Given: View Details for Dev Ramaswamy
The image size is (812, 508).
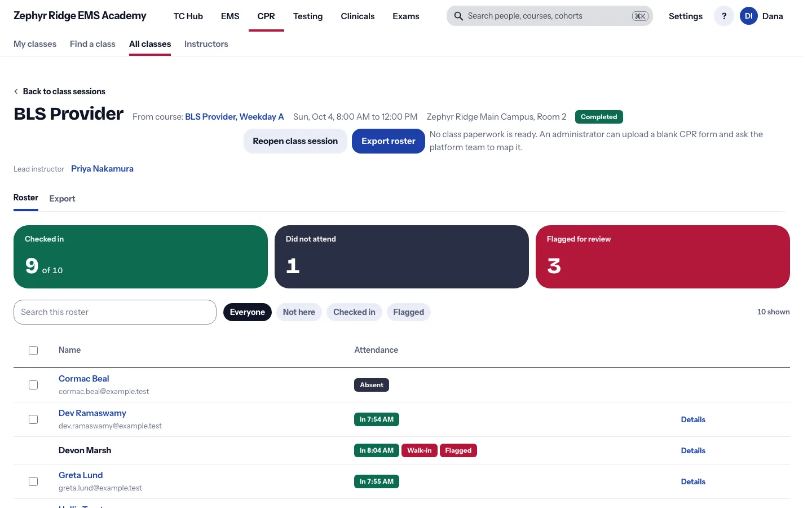Looking at the screenshot, I should point(693,419).
